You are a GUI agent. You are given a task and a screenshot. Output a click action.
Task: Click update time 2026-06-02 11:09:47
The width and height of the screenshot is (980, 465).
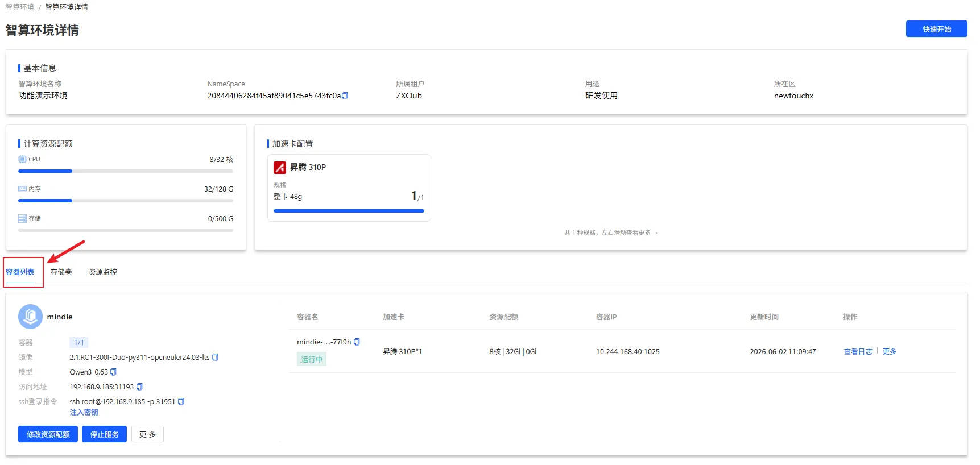[783, 352]
